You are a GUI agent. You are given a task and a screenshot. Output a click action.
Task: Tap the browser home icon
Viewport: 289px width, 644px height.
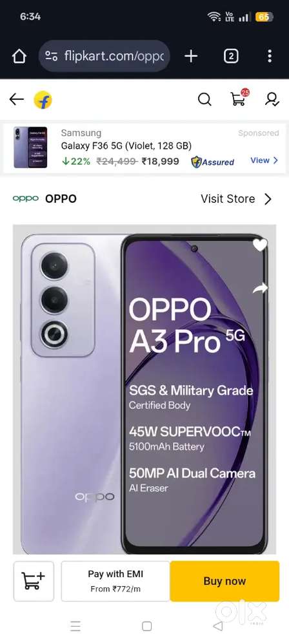click(x=19, y=56)
